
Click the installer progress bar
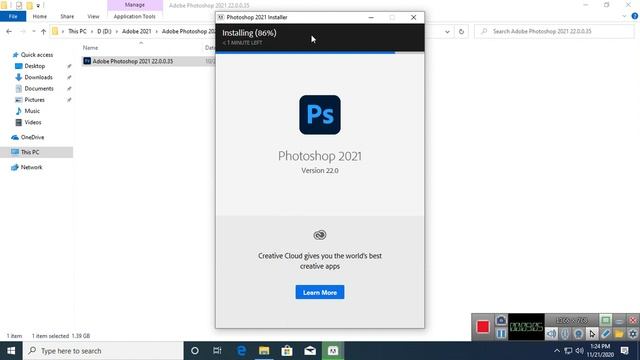(320, 53)
